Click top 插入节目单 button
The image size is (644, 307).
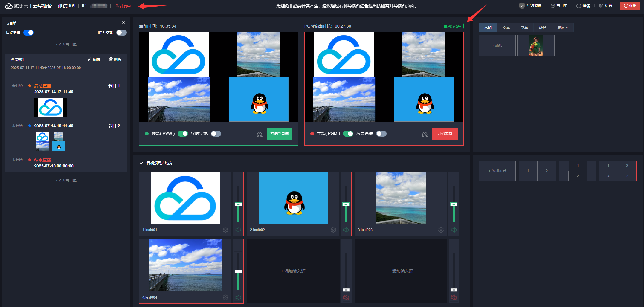coord(66,45)
